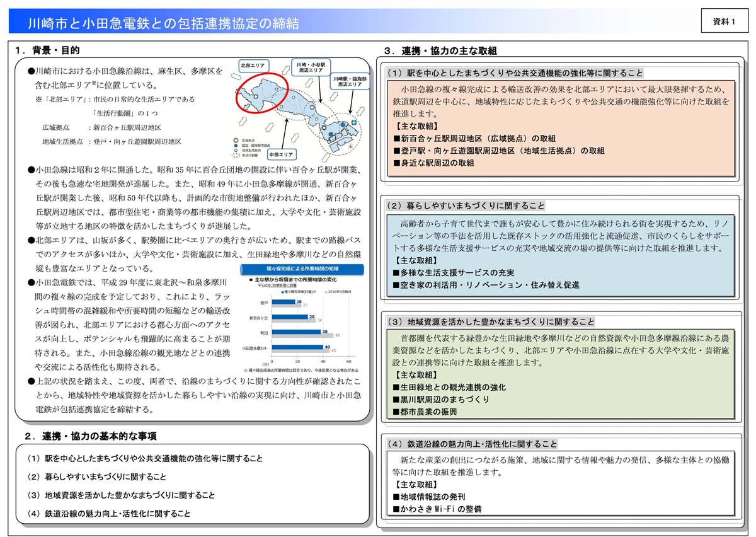The height and width of the screenshot is (537, 756).
Task: Click the title '川崎市と小田急電鉄との包括連携協定の締結'
Action: (163, 24)
